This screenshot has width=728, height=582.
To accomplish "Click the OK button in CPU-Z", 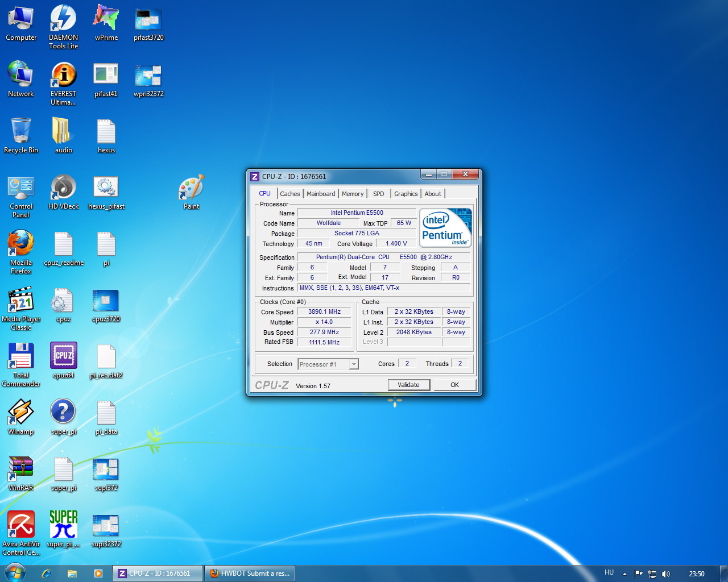I will (x=455, y=385).
